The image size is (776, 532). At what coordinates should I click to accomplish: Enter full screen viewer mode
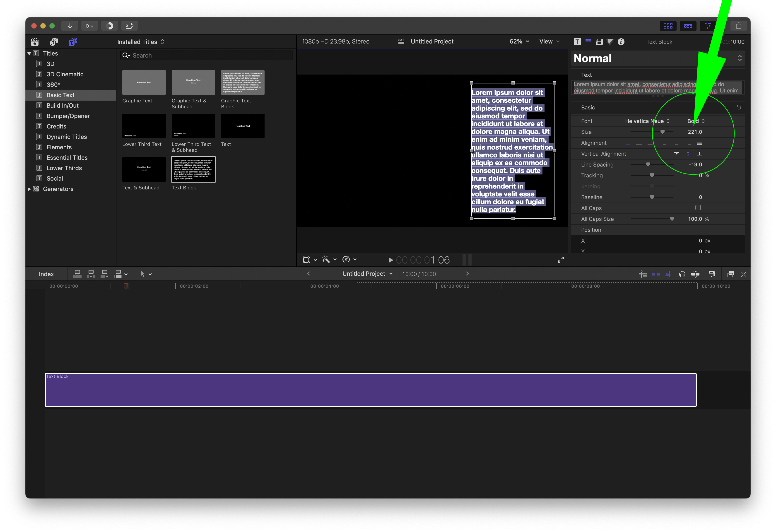tap(561, 260)
